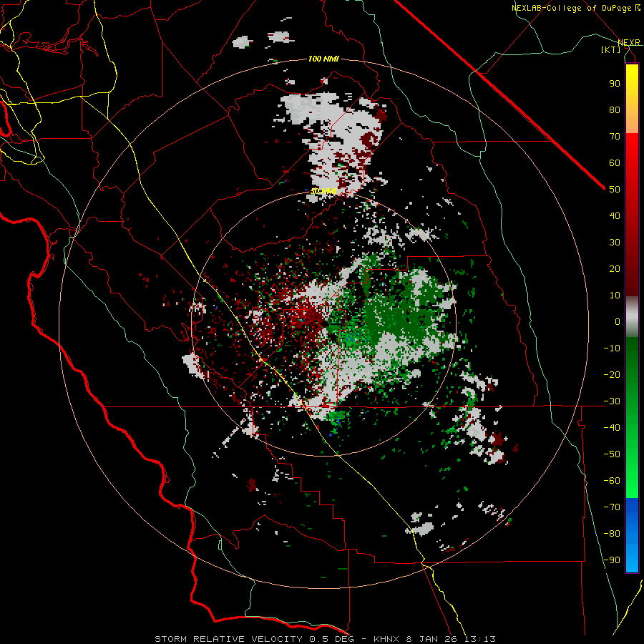
Task: Select the positive 30 scale label
Action: pyautogui.click(x=615, y=243)
